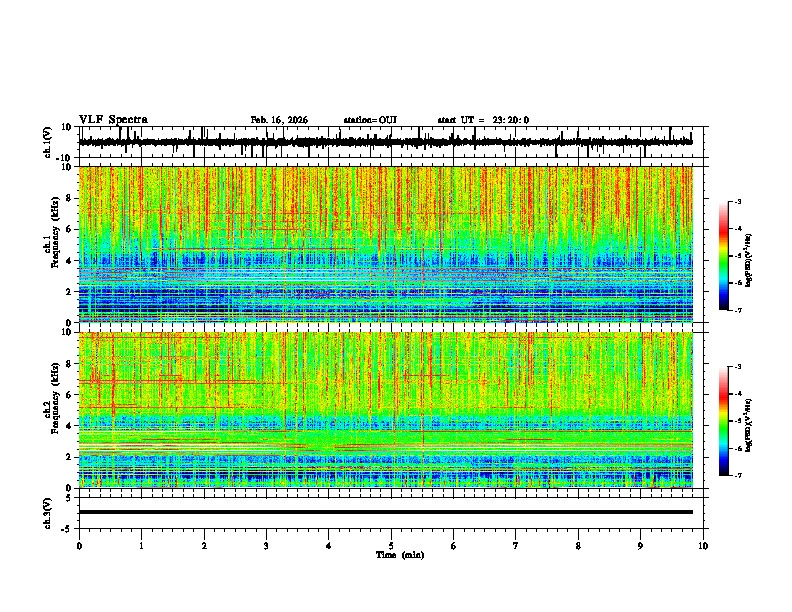Click the time axis tick label "1"
This screenshot has height=612, width=792.
141,546
